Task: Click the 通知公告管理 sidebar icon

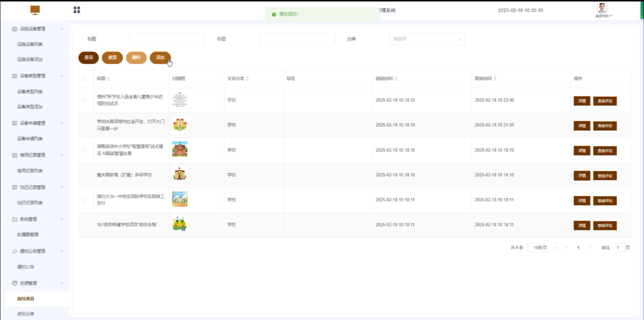Action: click(x=15, y=251)
